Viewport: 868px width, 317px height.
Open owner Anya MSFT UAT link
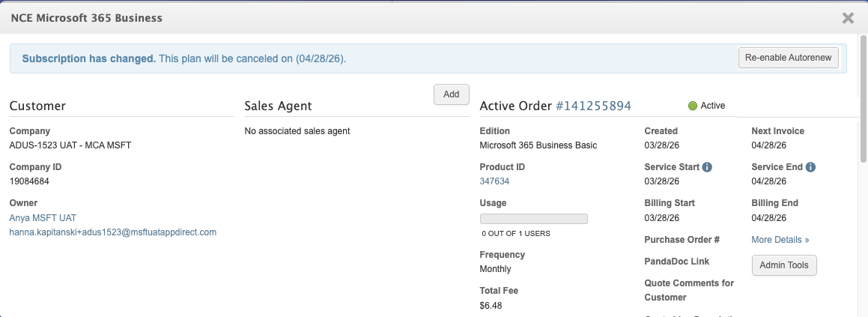(x=43, y=218)
